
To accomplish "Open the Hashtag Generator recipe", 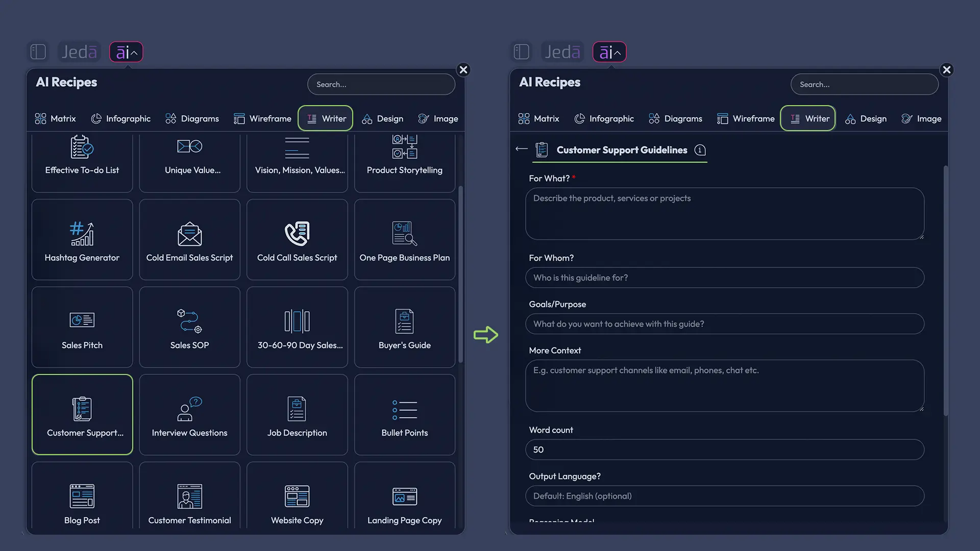I will click(82, 240).
